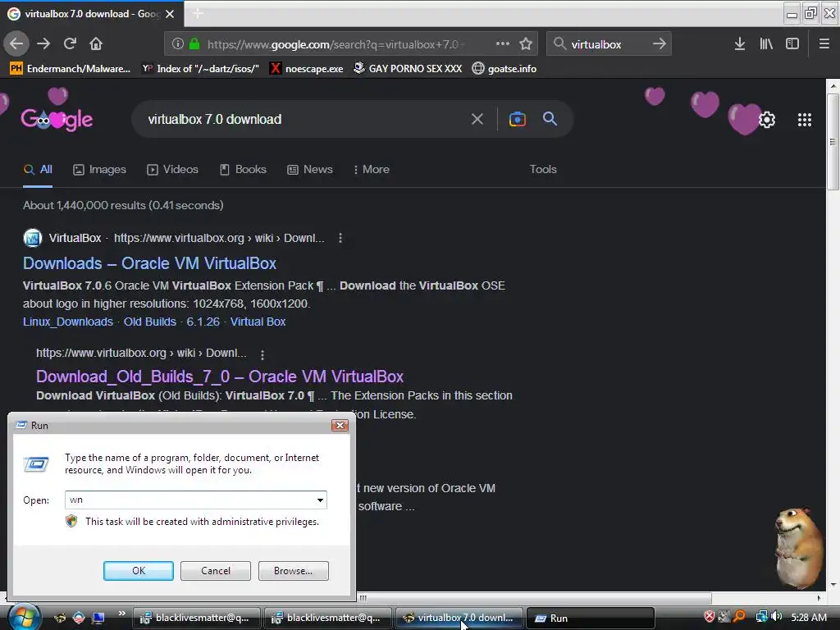
Task: Open goatse.info bookmark
Action: tap(504, 69)
